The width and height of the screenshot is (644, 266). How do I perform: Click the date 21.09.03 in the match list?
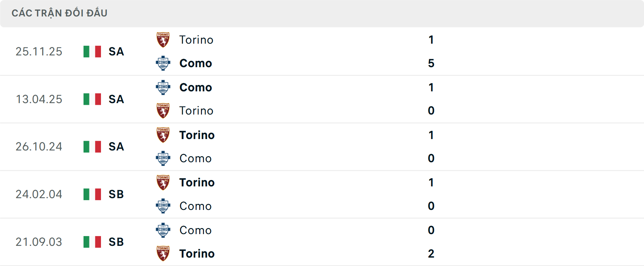(39, 242)
